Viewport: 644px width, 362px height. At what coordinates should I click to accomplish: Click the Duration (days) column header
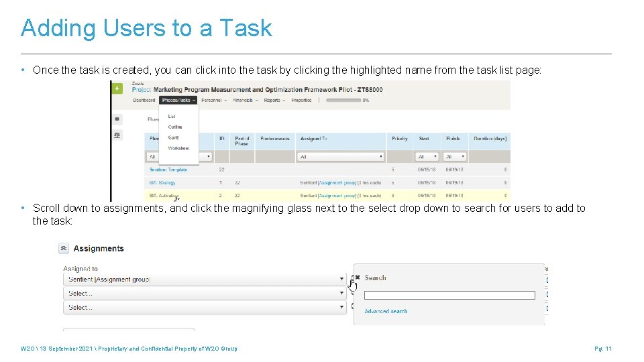pos(490,139)
